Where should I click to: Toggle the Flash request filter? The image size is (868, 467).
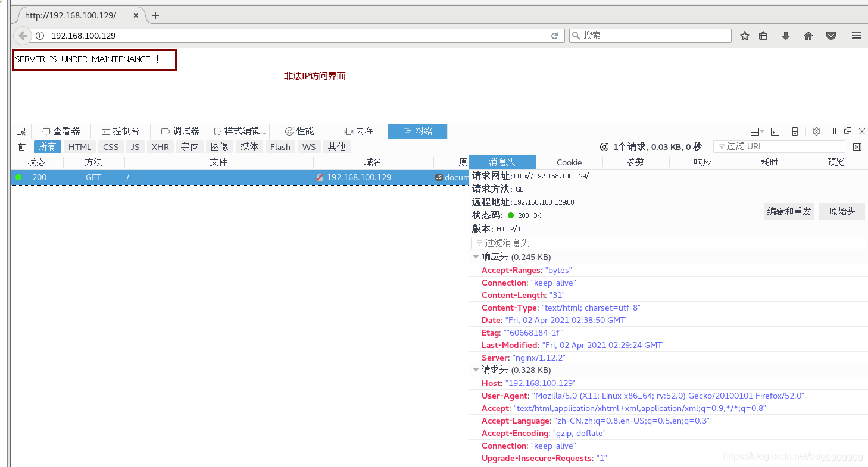(x=280, y=147)
